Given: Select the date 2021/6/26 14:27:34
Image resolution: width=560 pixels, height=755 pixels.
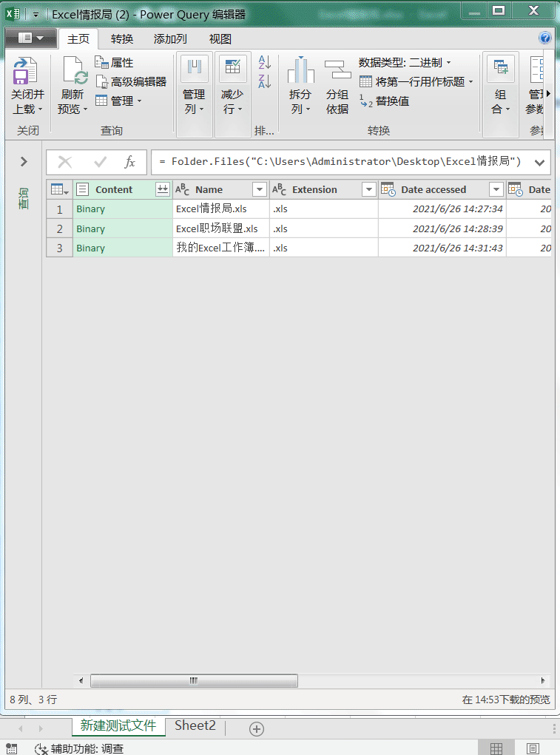Looking at the screenshot, I should click(457, 209).
